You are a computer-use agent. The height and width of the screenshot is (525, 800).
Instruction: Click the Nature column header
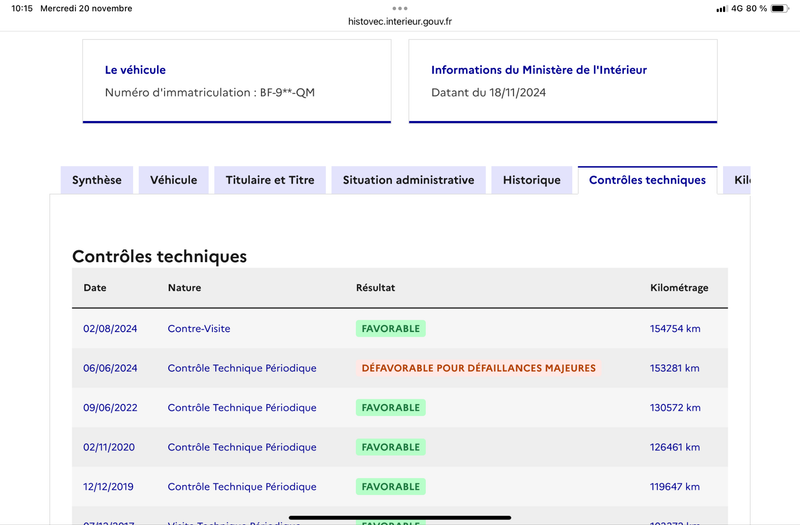click(184, 288)
